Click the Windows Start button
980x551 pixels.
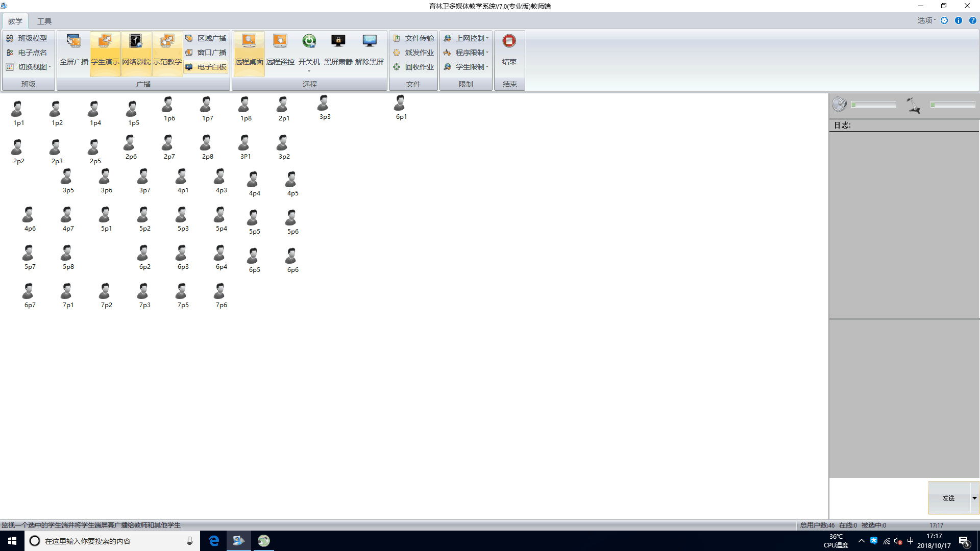[x=12, y=541]
